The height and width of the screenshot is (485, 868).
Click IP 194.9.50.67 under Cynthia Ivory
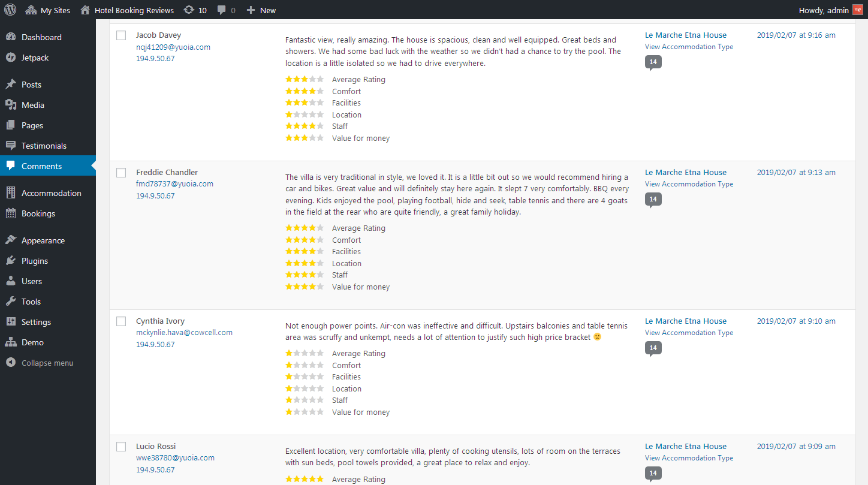click(x=155, y=345)
